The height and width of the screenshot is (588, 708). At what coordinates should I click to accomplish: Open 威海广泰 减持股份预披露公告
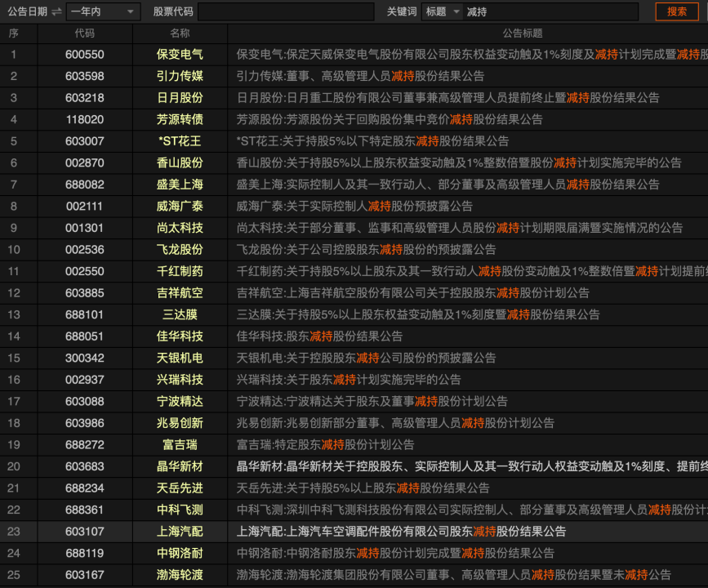coord(354,207)
